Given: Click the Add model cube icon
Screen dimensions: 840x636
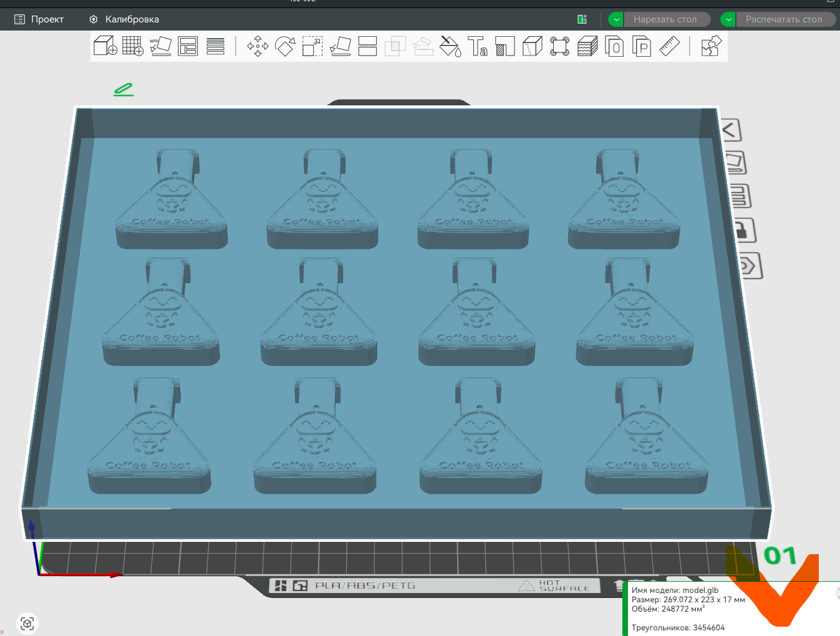Looking at the screenshot, I should (x=105, y=46).
